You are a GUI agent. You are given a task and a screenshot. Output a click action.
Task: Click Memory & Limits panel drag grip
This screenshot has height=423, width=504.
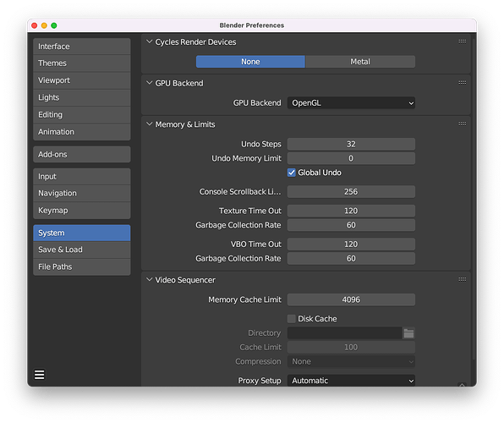pos(463,124)
